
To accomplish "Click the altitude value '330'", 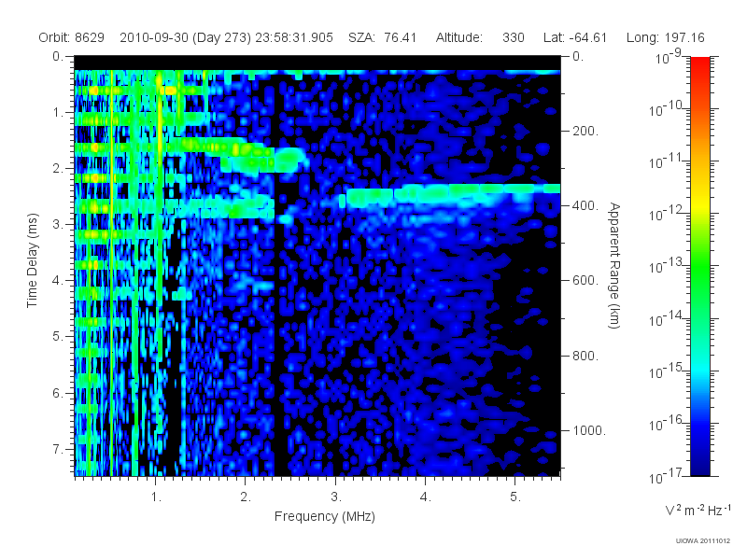I will [513, 37].
